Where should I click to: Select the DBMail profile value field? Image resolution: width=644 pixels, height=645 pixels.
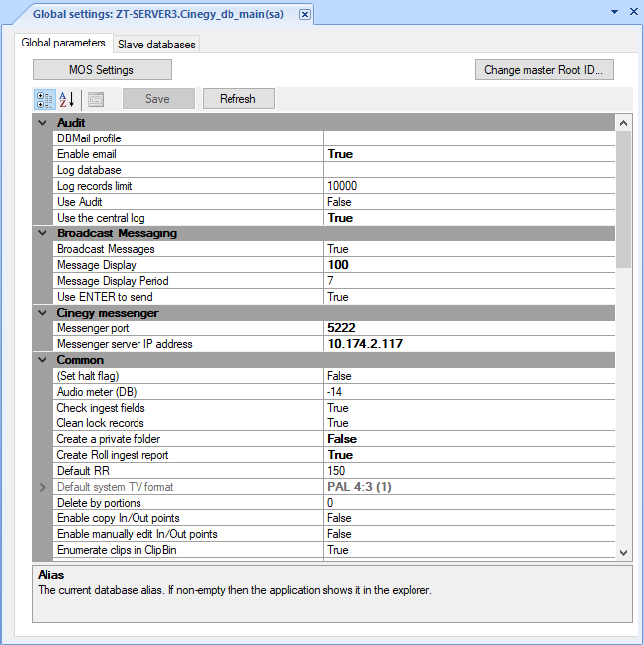pyautogui.click(x=469, y=138)
